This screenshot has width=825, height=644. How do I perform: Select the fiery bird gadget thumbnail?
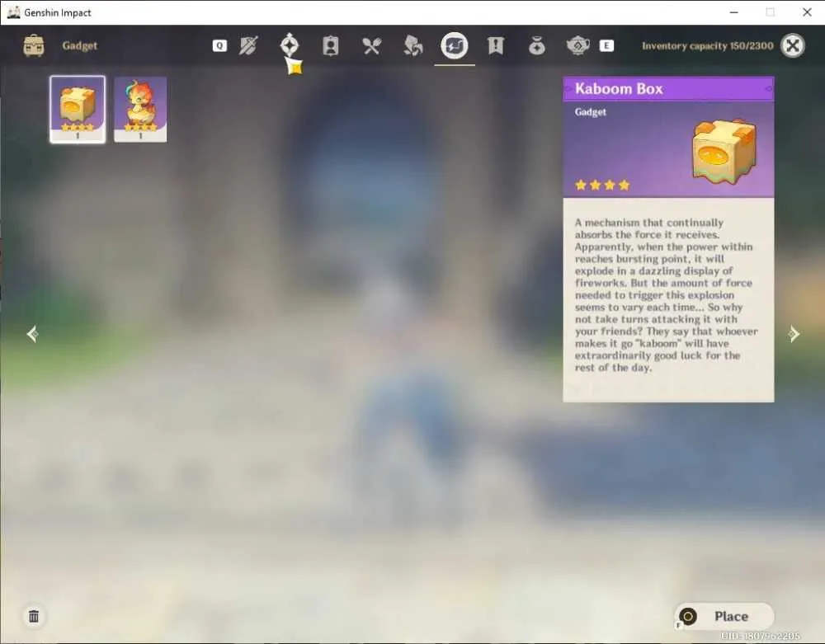pos(140,110)
